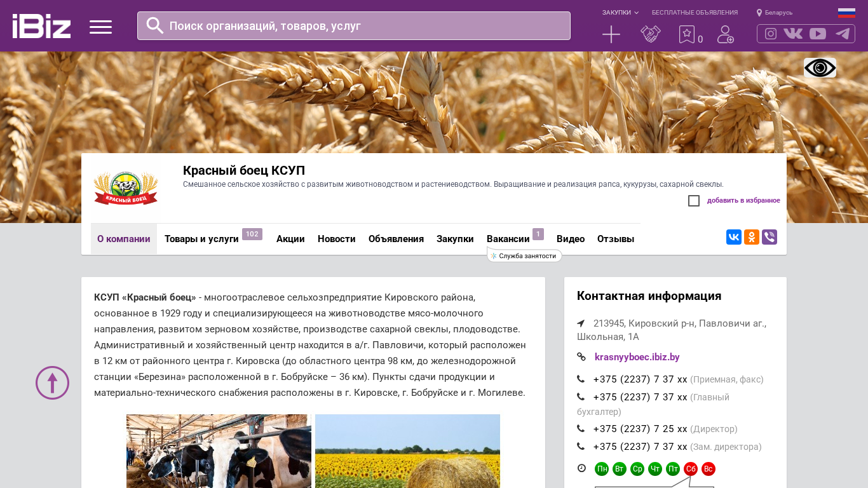
Task: Open the hamburger main menu
Action: coord(100,27)
